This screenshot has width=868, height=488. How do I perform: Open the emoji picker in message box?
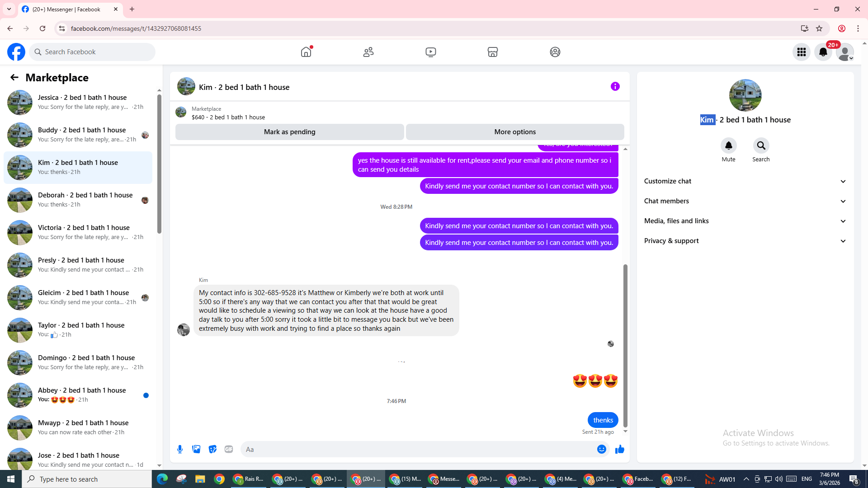[601, 449]
